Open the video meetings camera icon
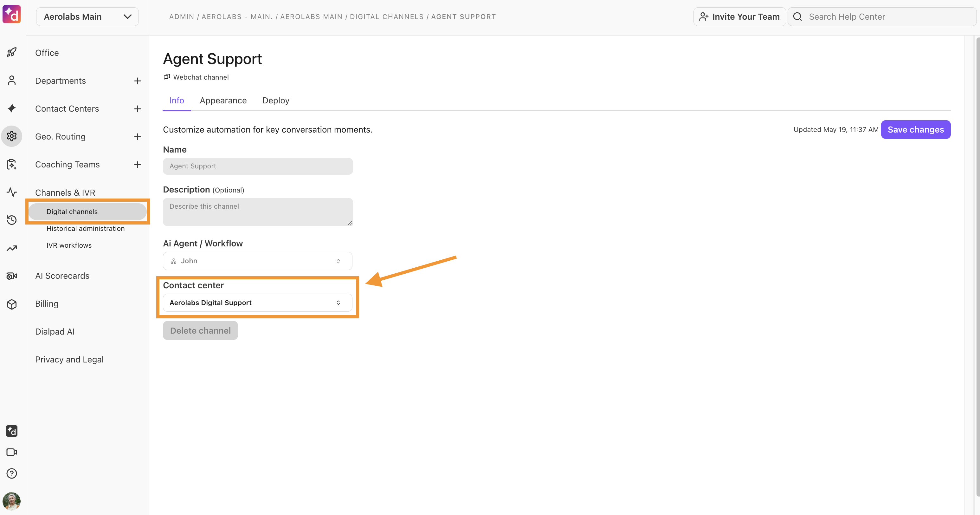980x515 pixels. click(12, 452)
